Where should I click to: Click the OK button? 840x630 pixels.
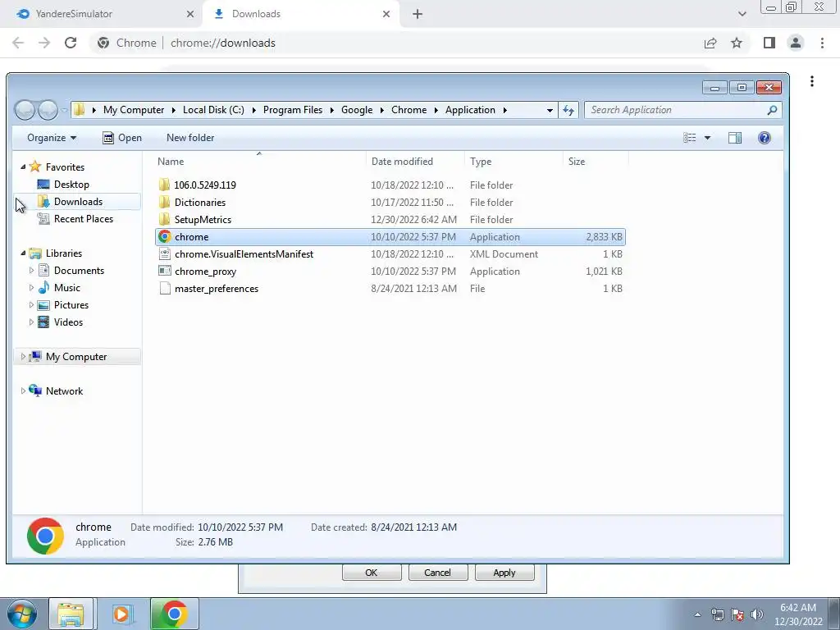[x=372, y=572]
